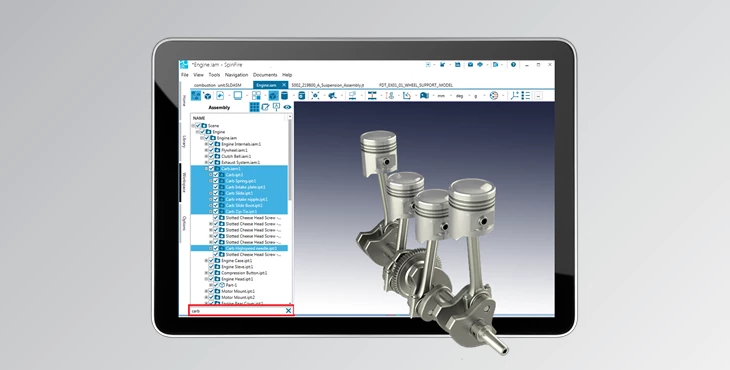The height and width of the screenshot is (370, 730).
Task: Open the View menu
Action: [198, 74]
